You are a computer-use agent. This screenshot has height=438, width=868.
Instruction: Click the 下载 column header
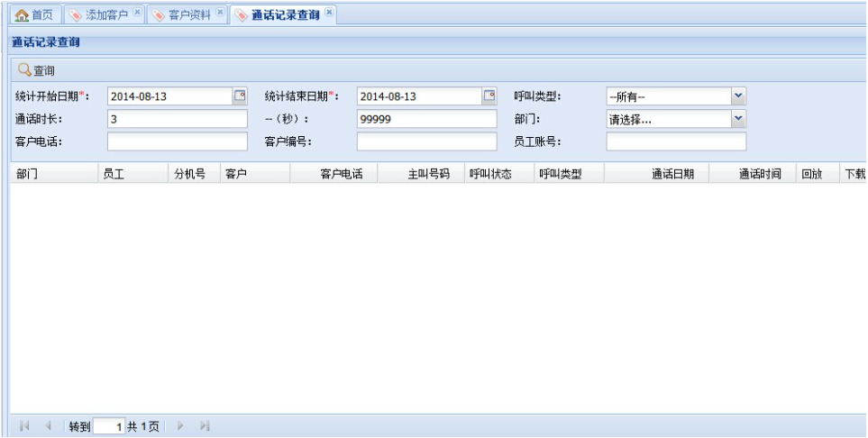(853, 173)
